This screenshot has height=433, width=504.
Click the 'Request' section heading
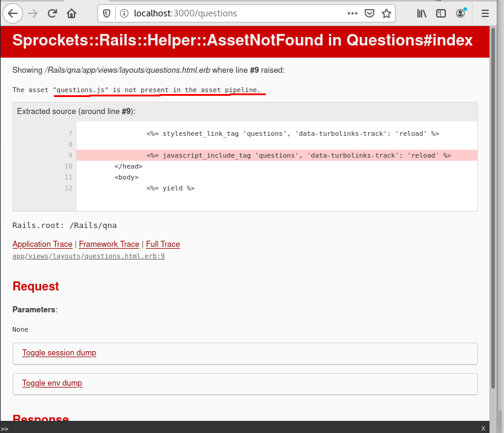(x=36, y=286)
